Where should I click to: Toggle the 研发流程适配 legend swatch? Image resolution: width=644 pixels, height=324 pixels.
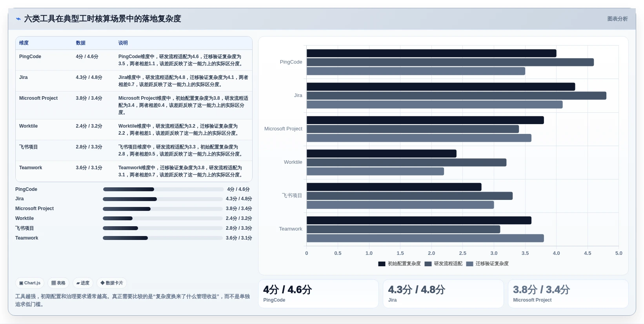[428, 264]
